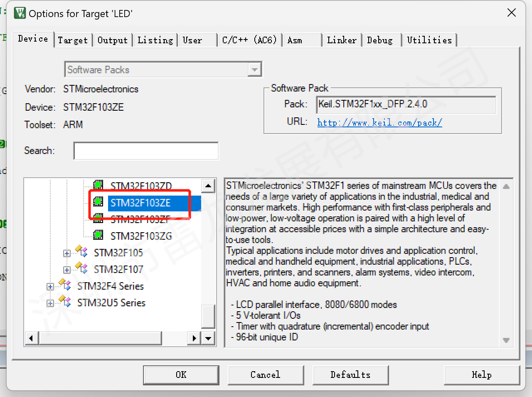Click device tree horizontal scrollbar thumb
The height and width of the screenshot is (397, 532).
[100, 338]
